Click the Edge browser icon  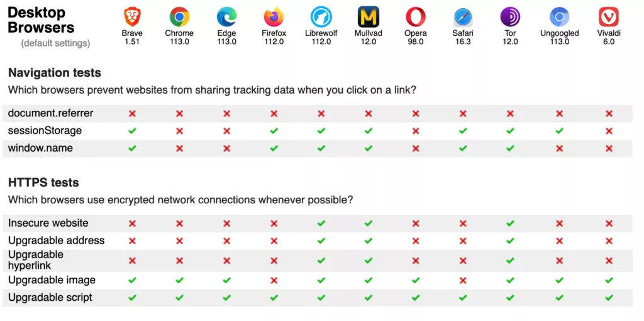226,17
